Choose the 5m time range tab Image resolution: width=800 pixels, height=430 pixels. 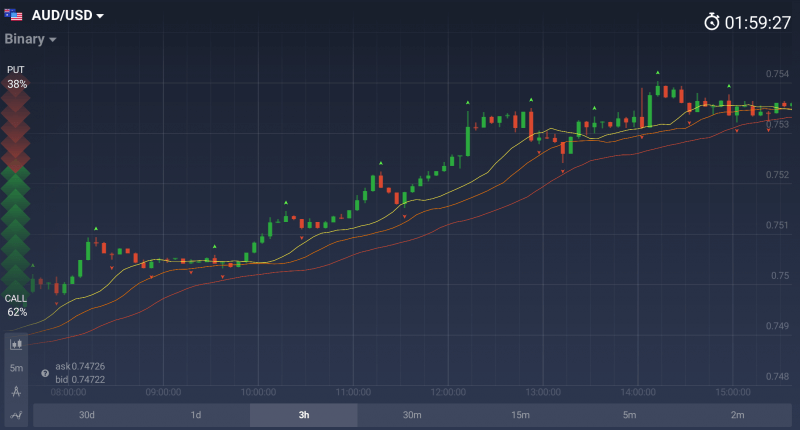point(629,415)
